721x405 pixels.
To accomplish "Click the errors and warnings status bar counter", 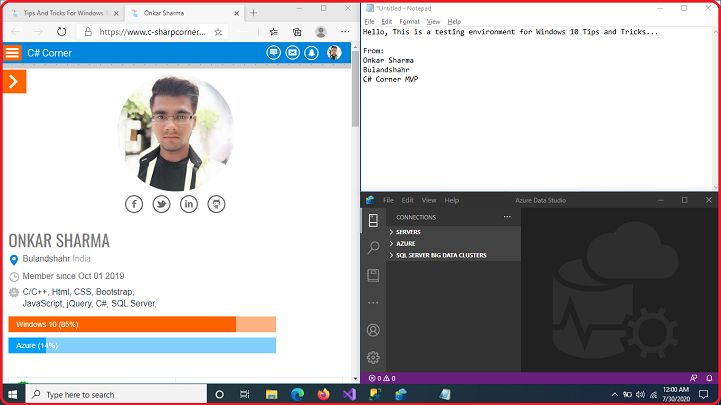I will [x=382, y=378].
